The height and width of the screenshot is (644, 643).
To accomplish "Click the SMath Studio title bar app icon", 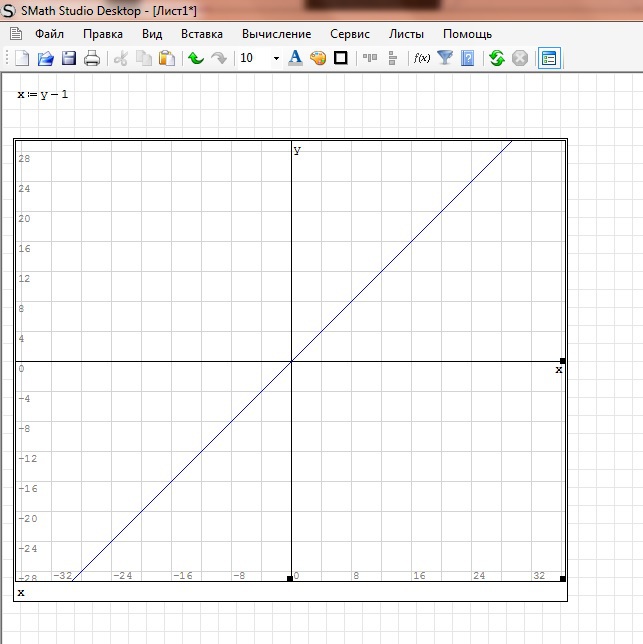I will click(8, 10).
